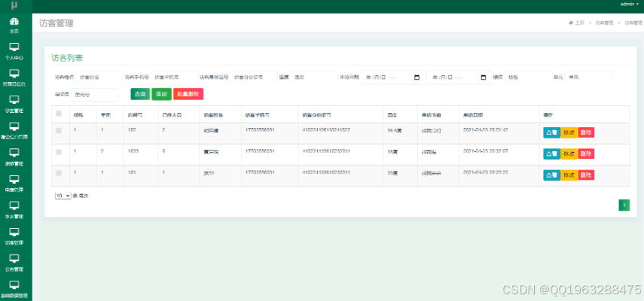Focus the 访客身份证号 ID number filter field
Viewport: 644px width, 301px height.
tap(253, 77)
